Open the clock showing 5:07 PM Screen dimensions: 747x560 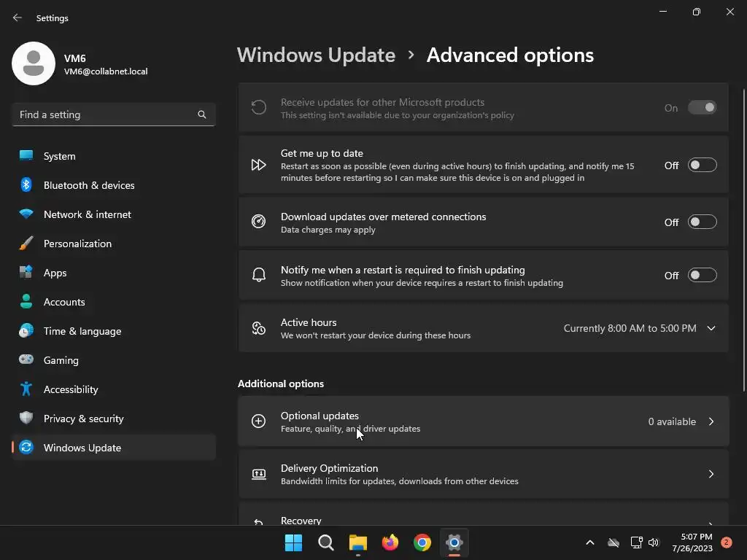[692, 542]
